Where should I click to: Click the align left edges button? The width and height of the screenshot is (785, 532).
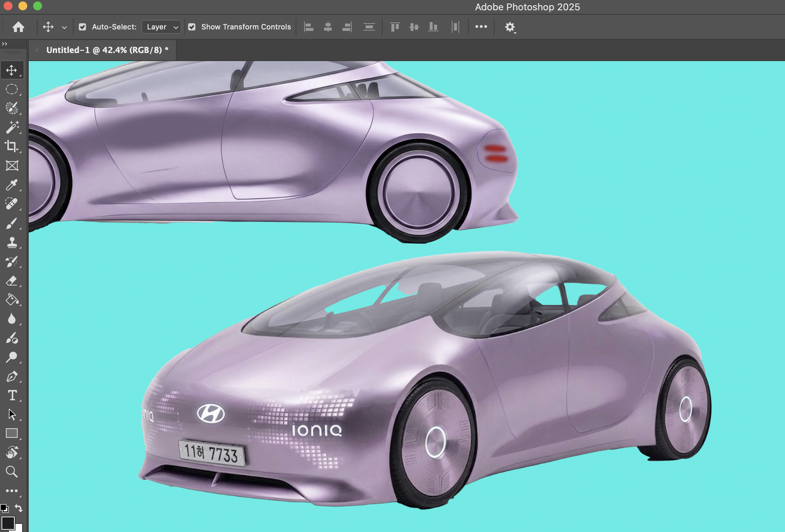pyautogui.click(x=309, y=27)
